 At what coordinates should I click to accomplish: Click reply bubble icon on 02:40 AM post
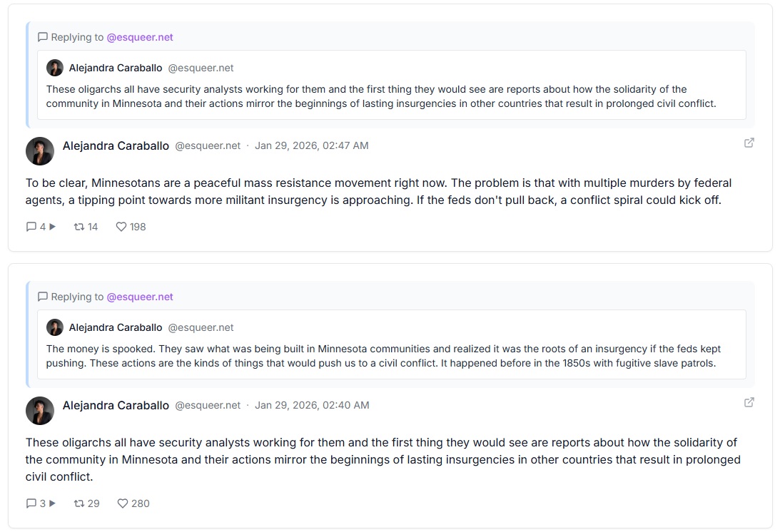pyautogui.click(x=31, y=503)
